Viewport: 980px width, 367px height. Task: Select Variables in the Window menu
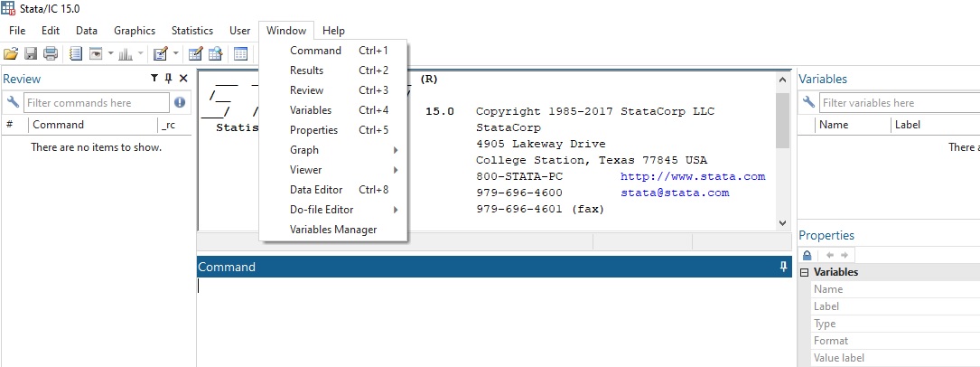[333, 110]
